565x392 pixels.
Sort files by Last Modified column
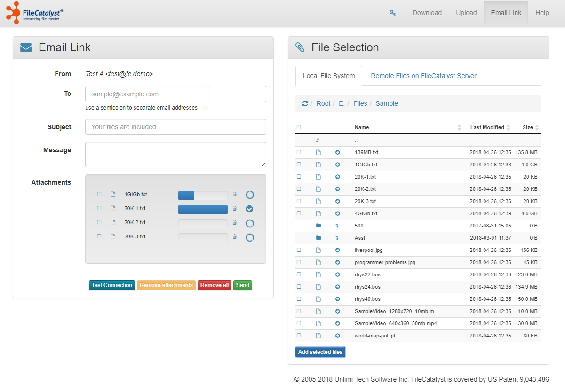tap(487, 127)
